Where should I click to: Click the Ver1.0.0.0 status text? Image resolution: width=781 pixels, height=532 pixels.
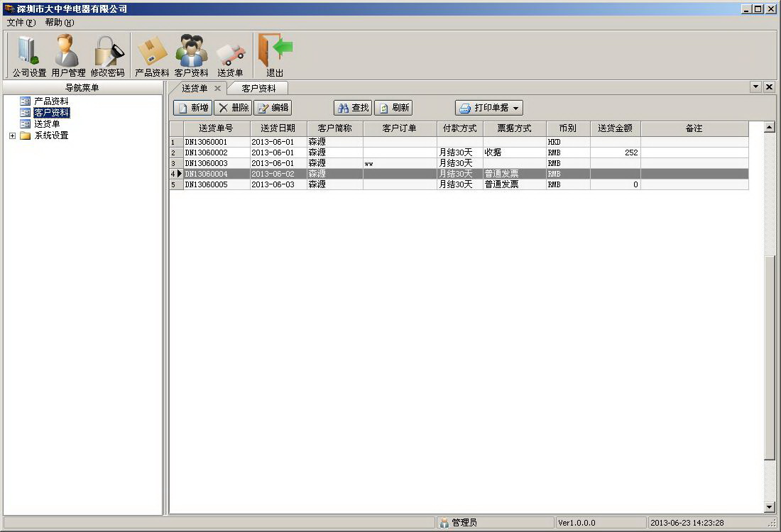click(577, 523)
